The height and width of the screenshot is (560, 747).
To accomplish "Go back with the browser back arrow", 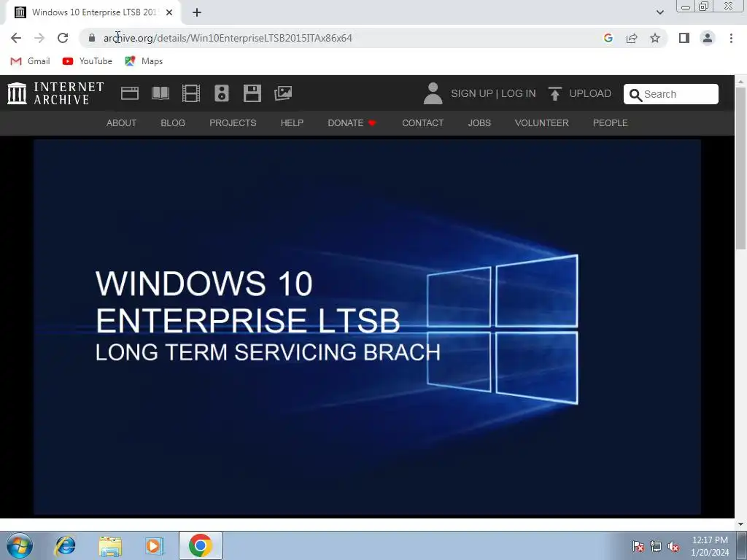I will (16, 38).
